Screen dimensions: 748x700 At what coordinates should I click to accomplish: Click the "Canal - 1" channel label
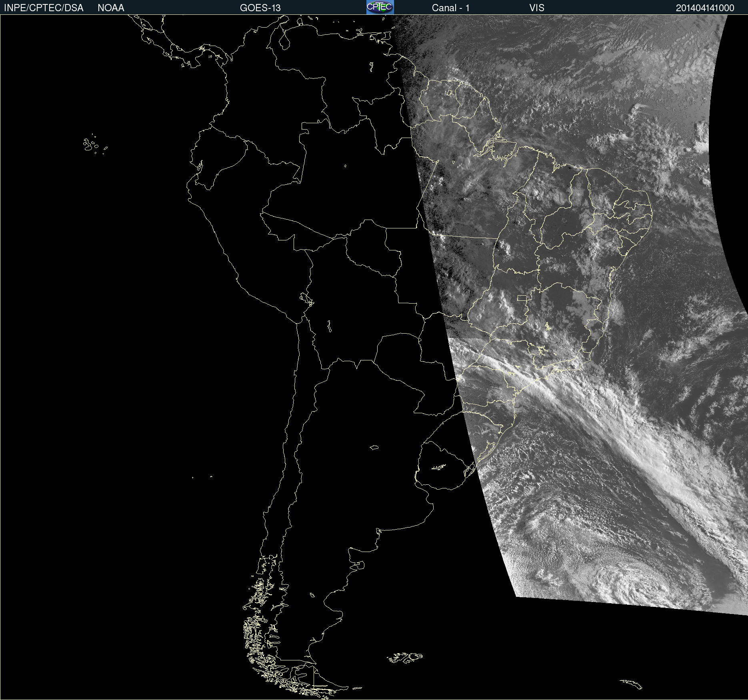(x=451, y=8)
